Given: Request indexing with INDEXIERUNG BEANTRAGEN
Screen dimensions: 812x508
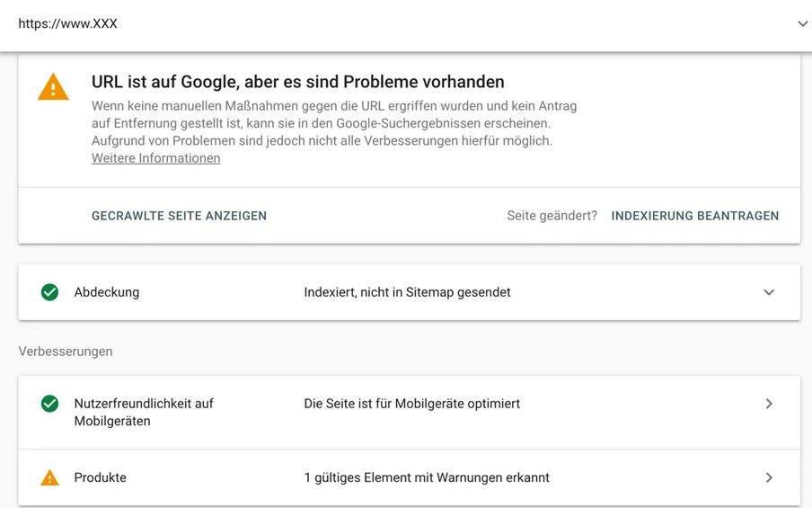Looking at the screenshot, I should (x=694, y=216).
